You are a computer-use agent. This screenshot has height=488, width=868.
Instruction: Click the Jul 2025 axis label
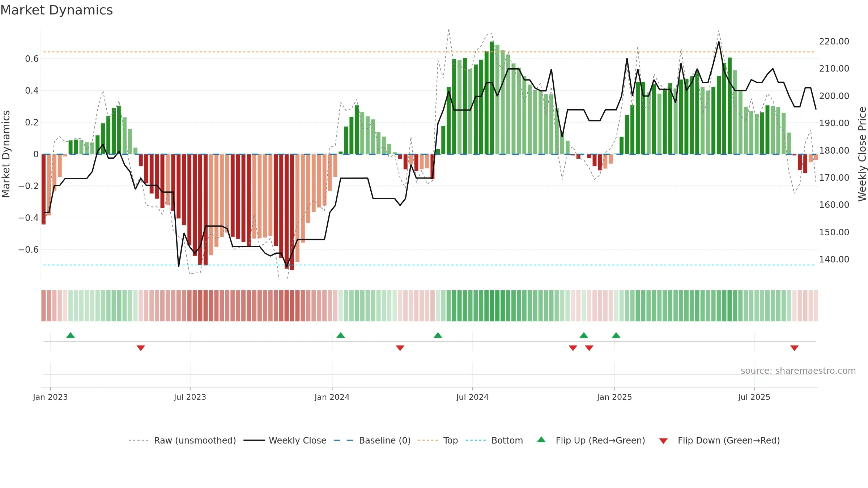point(754,397)
